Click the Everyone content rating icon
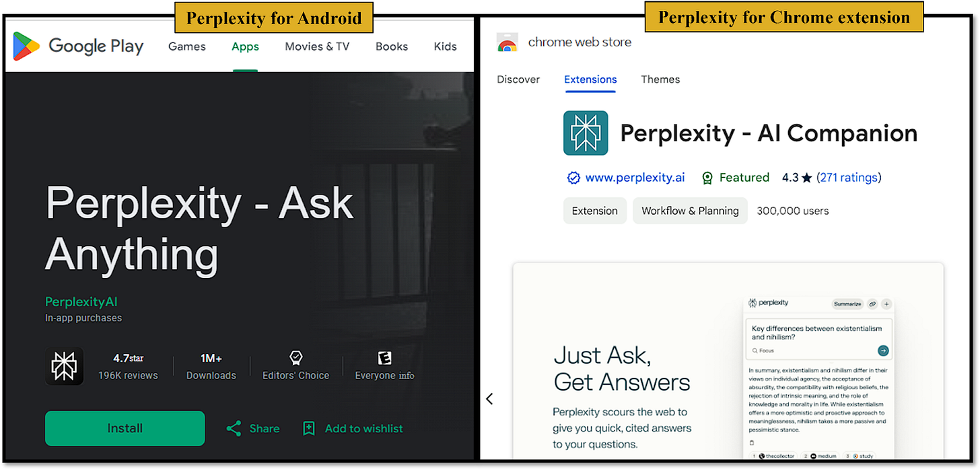 [384, 358]
